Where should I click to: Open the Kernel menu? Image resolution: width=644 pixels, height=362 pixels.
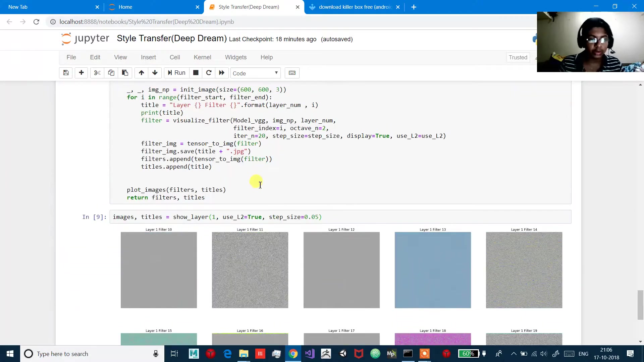pos(202,57)
